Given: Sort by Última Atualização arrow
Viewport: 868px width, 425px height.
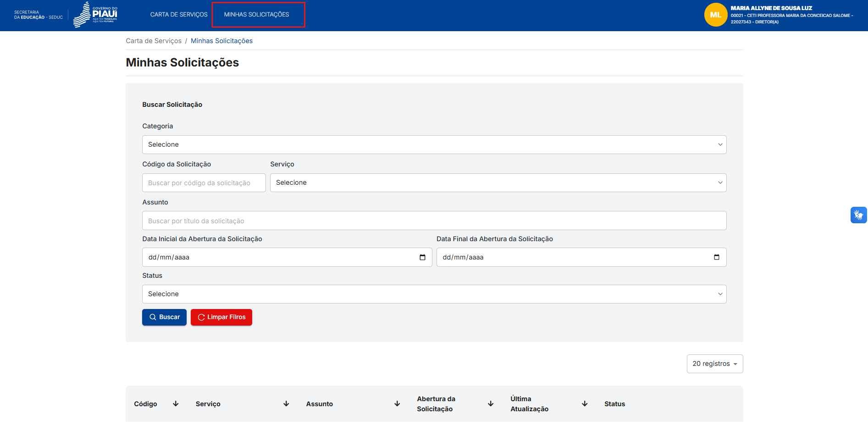Looking at the screenshot, I should coord(585,404).
